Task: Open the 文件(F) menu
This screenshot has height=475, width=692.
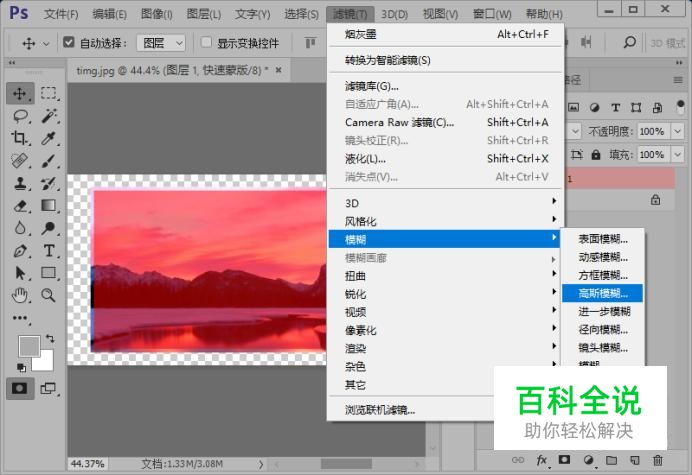Action: (x=61, y=14)
